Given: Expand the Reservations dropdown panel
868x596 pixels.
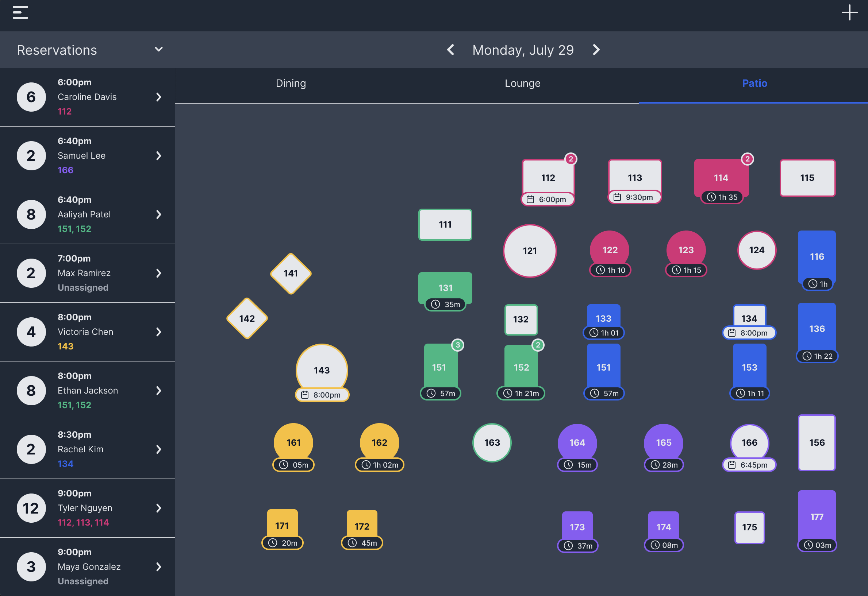Looking at the screenshot, I should coord(158,50).
